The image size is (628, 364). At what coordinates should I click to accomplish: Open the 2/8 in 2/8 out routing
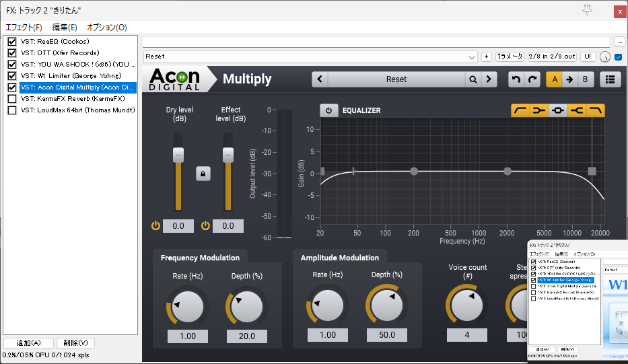click(x=552, y=57)
